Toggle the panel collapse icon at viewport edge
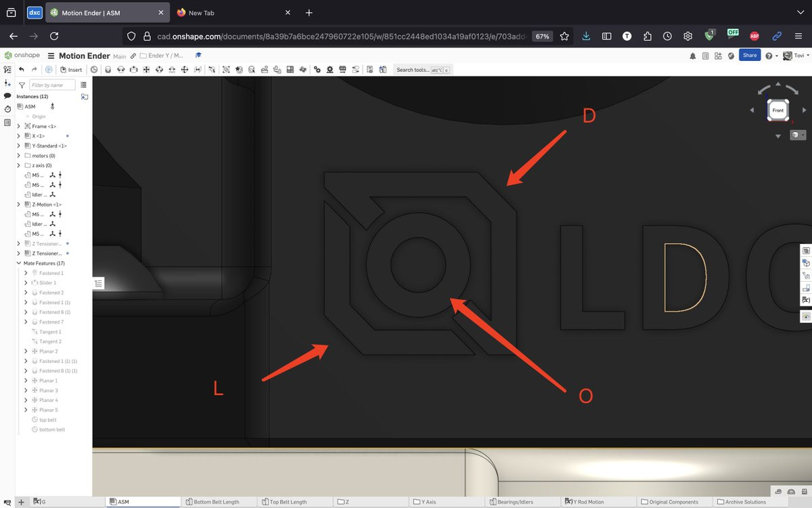Viewport: 812px width, 508px height. pos(98,284)
